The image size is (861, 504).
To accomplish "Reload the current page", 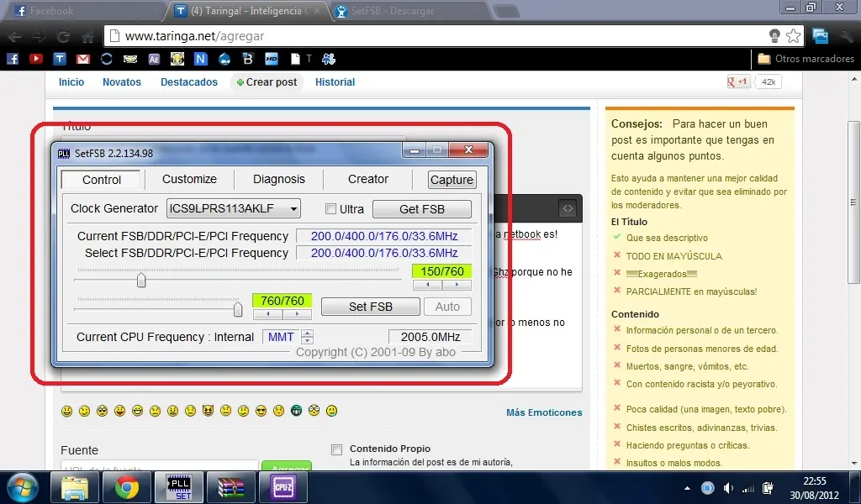I will 64,37.
